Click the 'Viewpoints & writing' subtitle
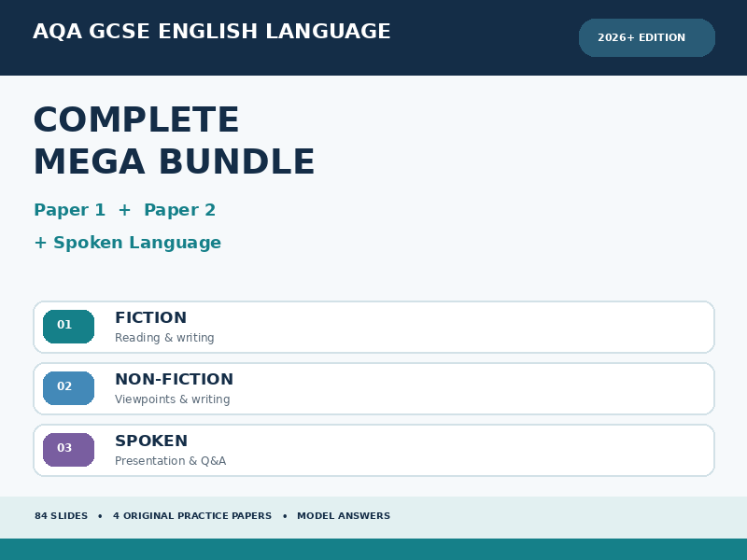The image size is (747, 560). coord(173,399)
